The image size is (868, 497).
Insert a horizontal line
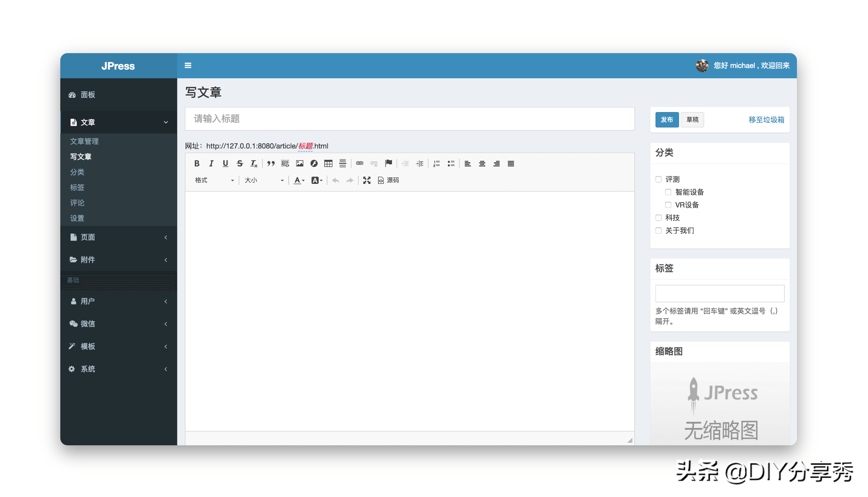click(342, 164)
